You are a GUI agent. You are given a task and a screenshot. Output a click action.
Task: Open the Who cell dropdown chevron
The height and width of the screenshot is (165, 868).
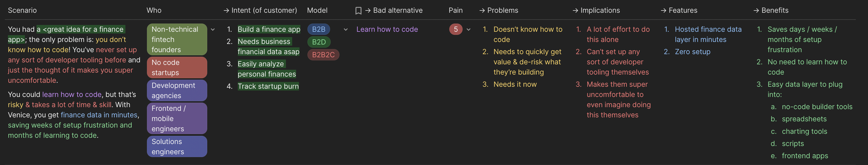pos(213,30)
